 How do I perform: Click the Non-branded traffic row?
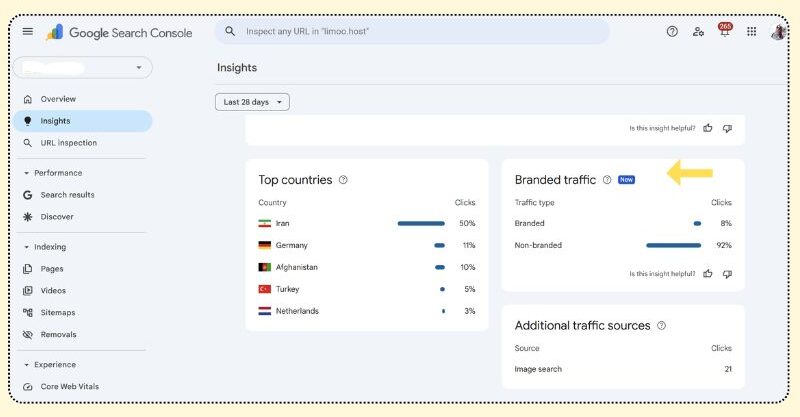pyautogui.click(x=623, y=246)
